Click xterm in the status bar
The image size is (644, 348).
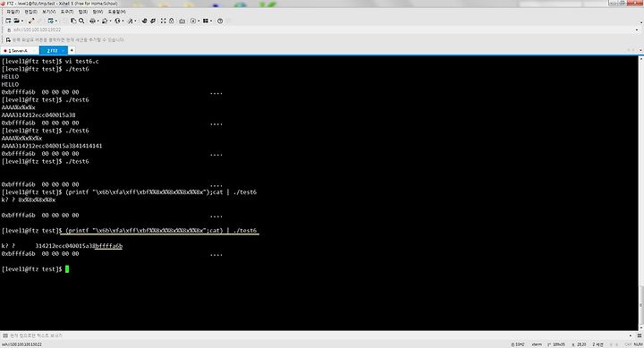pos(537,344)
